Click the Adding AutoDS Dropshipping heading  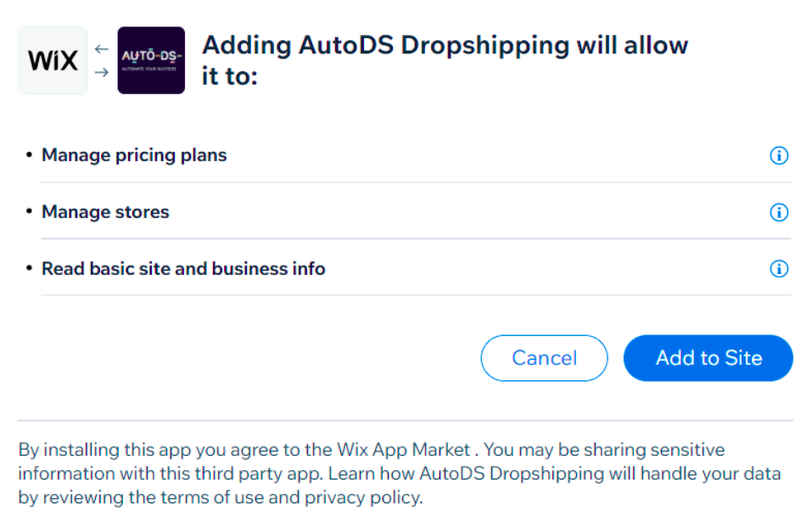coord(445,60)
